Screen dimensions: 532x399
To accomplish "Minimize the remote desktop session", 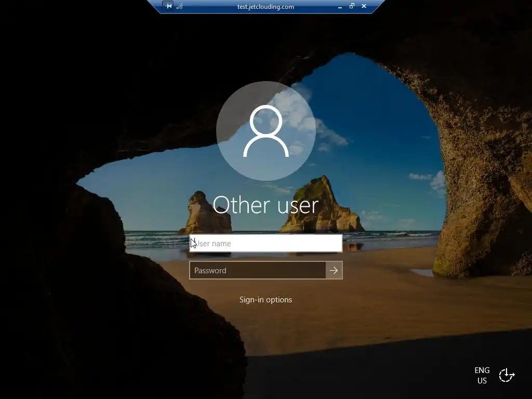I will [x=340, y=6].
